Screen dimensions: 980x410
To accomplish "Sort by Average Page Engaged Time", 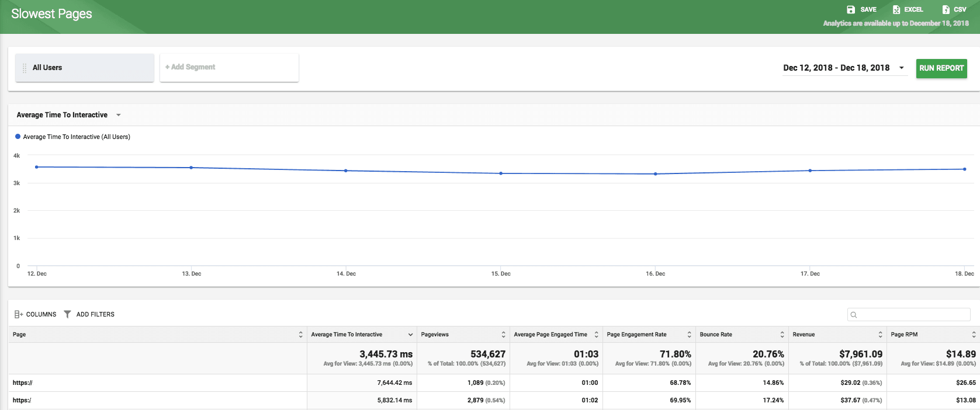I will click(x=596, y=335).
